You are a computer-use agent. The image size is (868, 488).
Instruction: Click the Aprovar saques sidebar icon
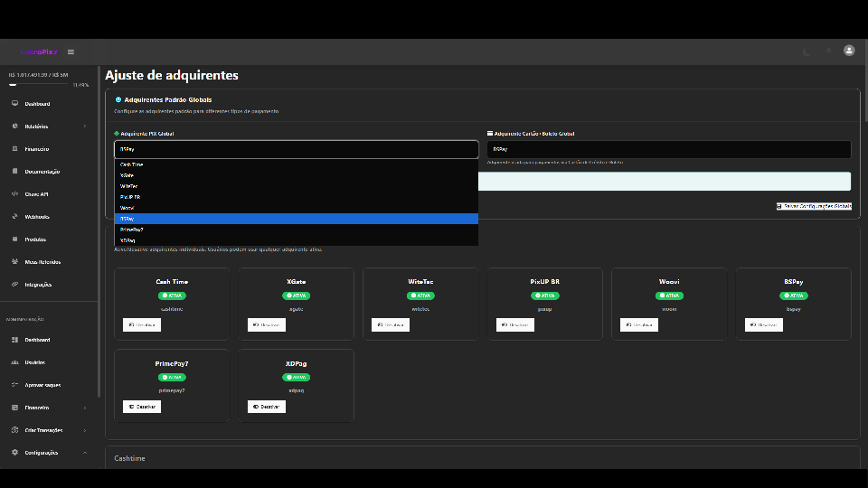(15, 385)
